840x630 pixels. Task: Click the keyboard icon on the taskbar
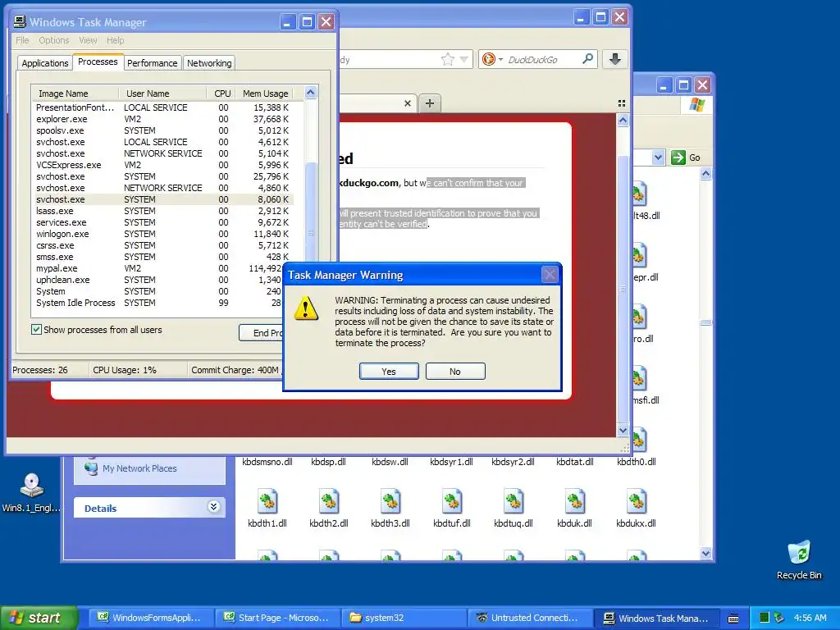point(733,619)
